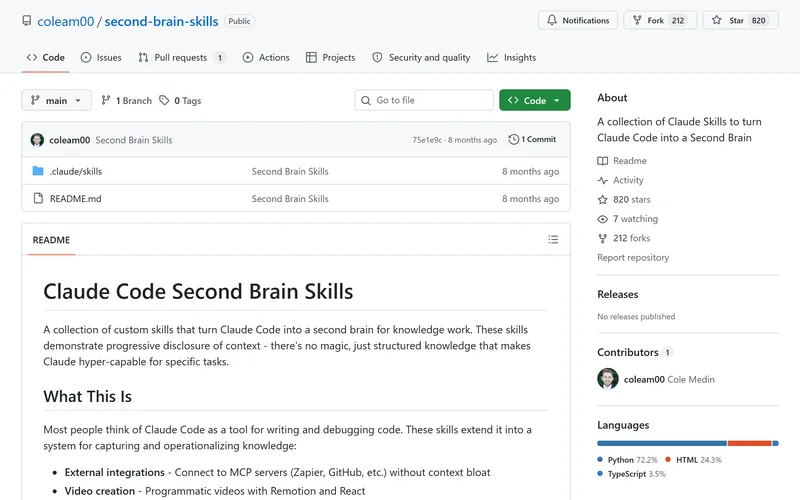Open the README outline list icon
The width and height of the screenshot is (800, 500).
click(553, 239)
